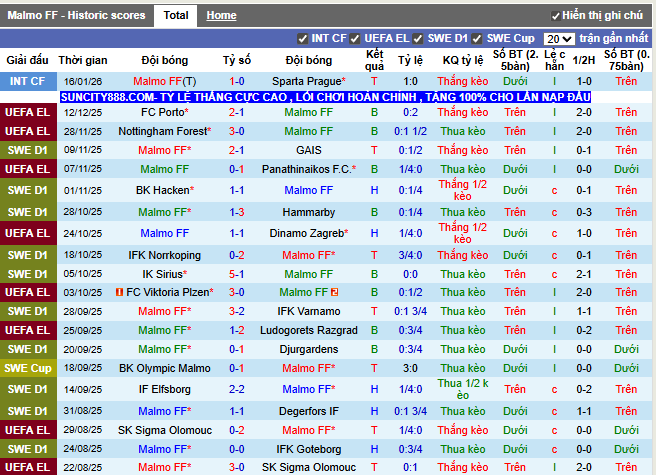Click the 2-2 score of IF Elfsborg match

click(237, 389)
